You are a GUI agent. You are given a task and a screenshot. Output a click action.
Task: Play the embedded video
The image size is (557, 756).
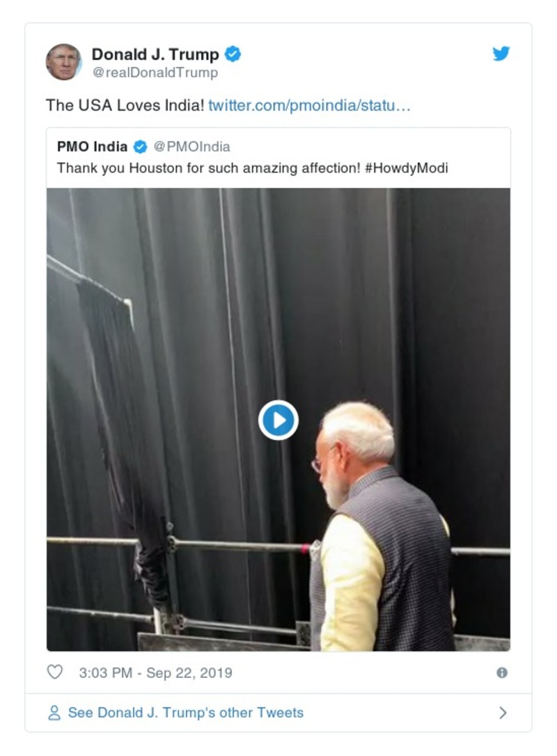pos(278,420)
